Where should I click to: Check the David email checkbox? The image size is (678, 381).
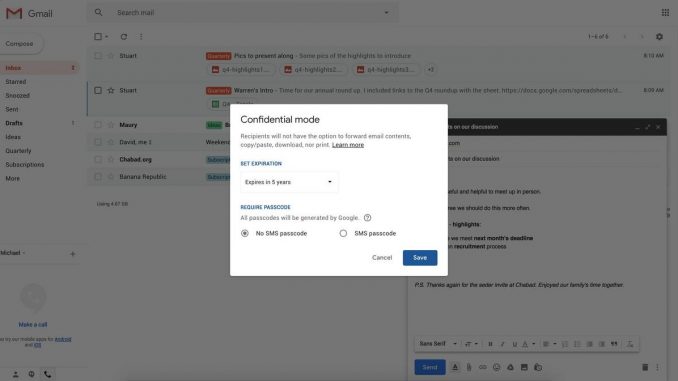tap(98, 142)
